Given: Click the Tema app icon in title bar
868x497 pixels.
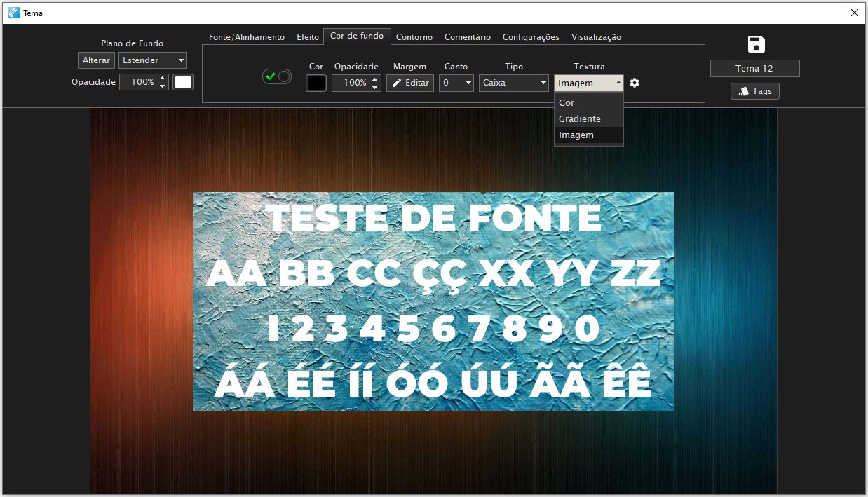Looking at the screenshot, I should (x=13, y=13).
